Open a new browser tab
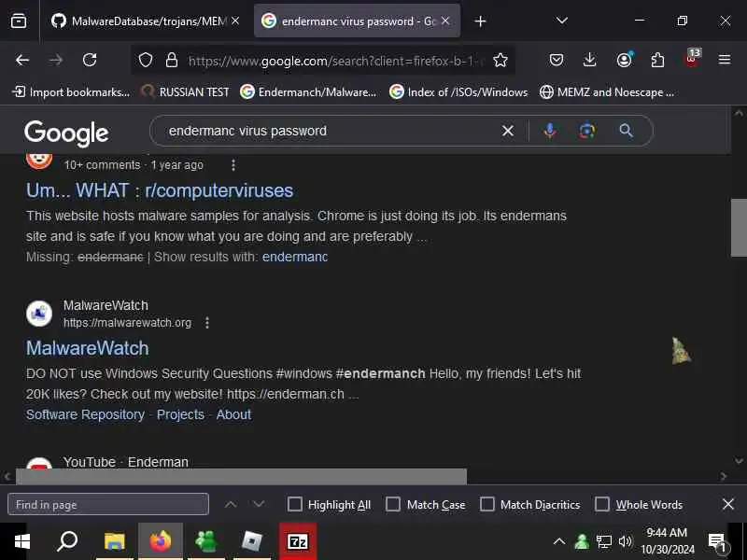This screenshot has width=747, height=560. (480, 21)
